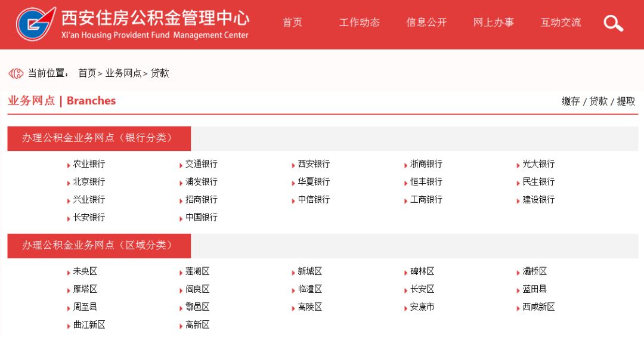View branches in 临潼区
The width and height of the screenshot is (644, 337).
coord(309,289)
